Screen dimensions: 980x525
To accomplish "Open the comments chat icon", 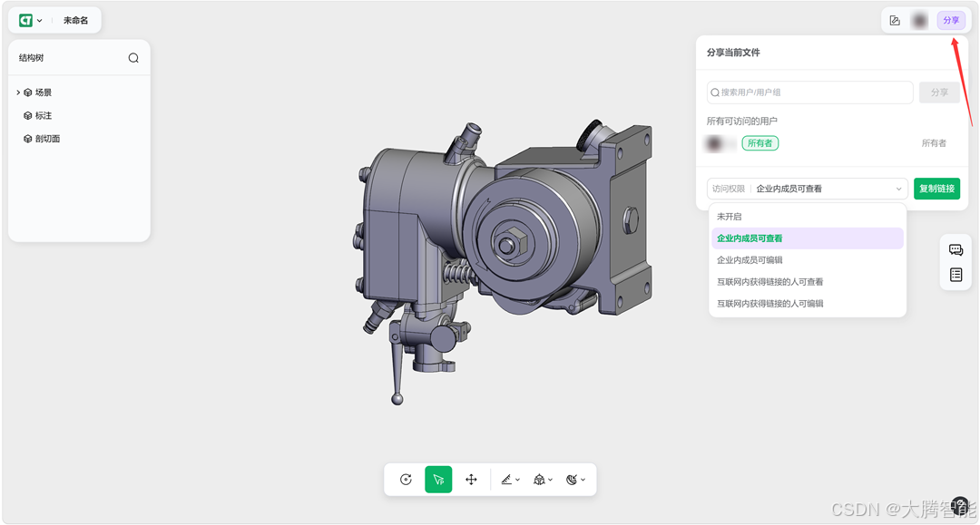I will tap(955, 250).
